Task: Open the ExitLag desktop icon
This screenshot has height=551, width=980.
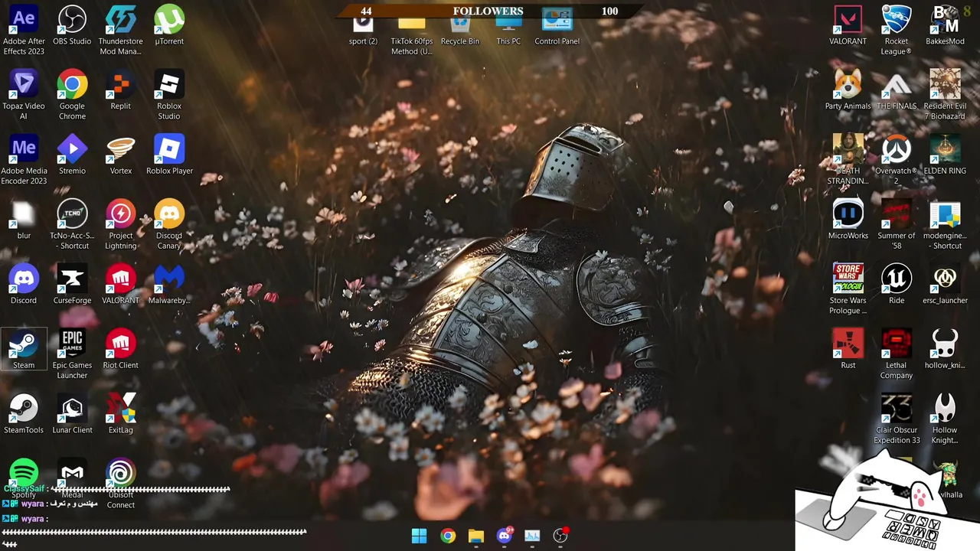Action: point(120,414)
